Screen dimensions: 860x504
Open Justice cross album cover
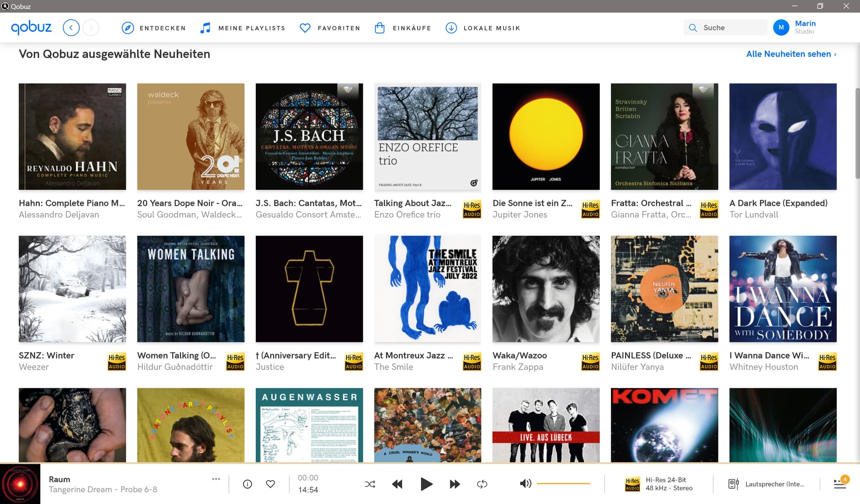tap(309, 289)
